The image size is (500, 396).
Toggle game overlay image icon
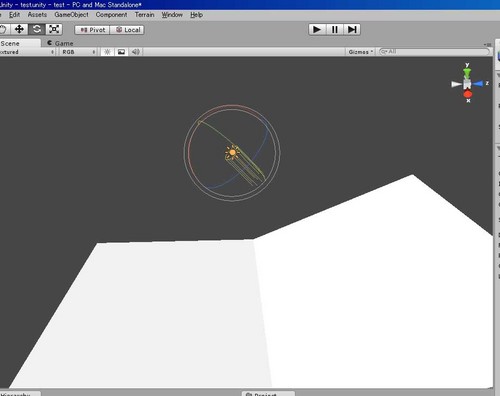tap(121, 52)
